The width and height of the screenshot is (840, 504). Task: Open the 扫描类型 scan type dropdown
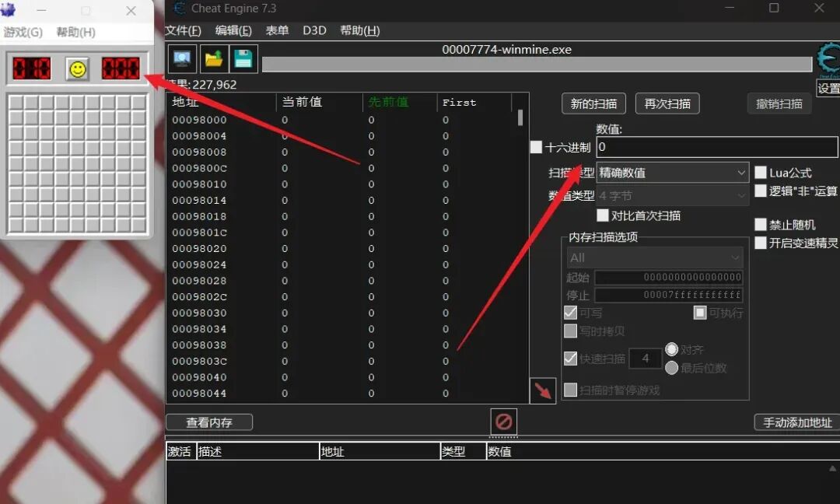pyautogui.click(x=672, y=172)
